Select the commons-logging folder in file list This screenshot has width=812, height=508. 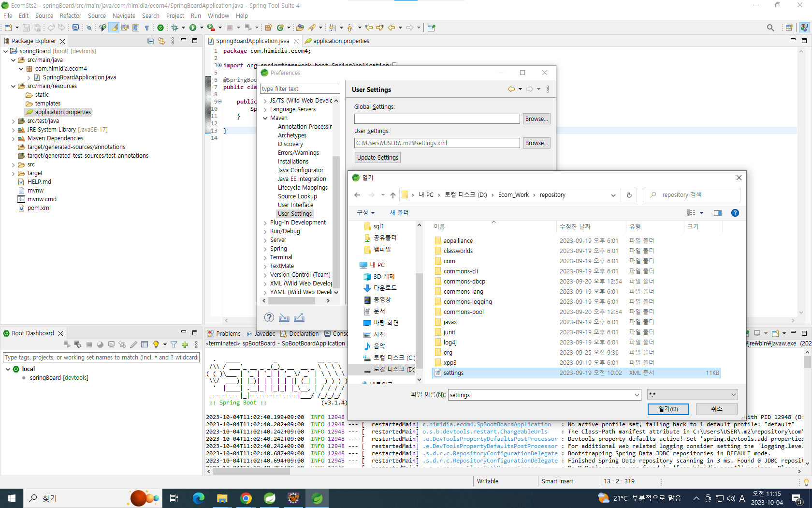coord(468,302)
